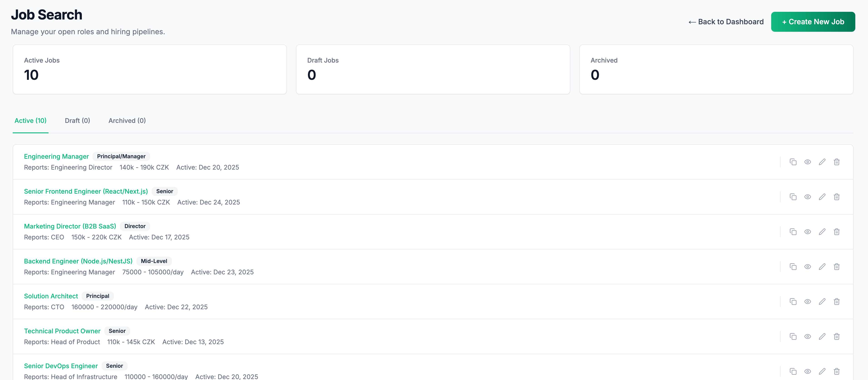Delete the Backend Engineer job
This screenshot has width=868, height=380.
click(836, 267)
